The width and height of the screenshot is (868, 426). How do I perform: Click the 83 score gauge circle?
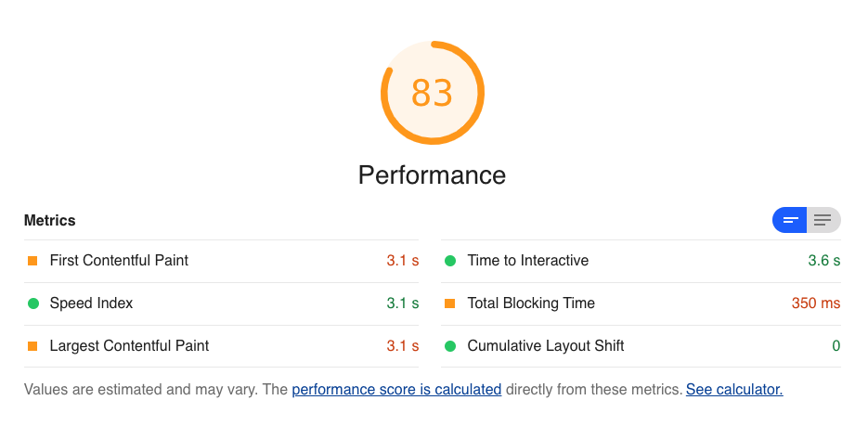(x=433, y=93)
